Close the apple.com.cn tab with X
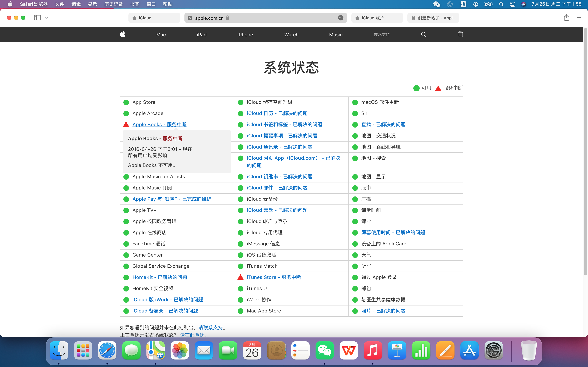588x367 pixels. tap(190, 18)
